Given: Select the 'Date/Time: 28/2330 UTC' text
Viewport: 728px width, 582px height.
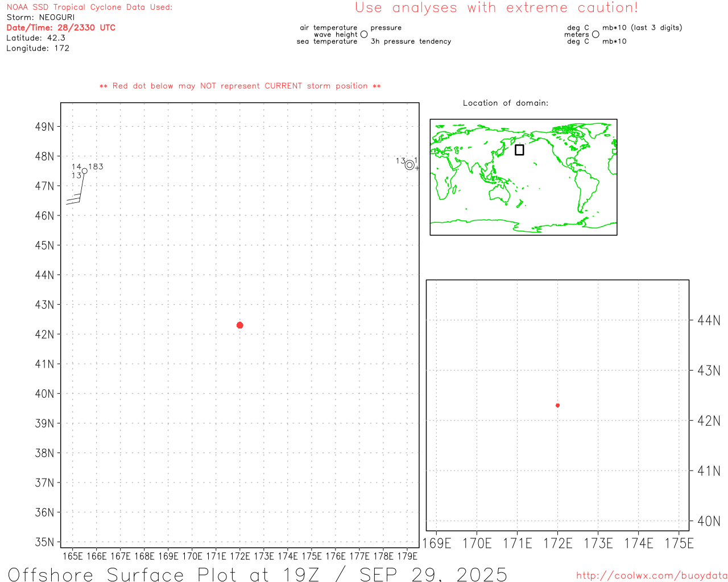Looking at the screenshot, I should [61, 28].
